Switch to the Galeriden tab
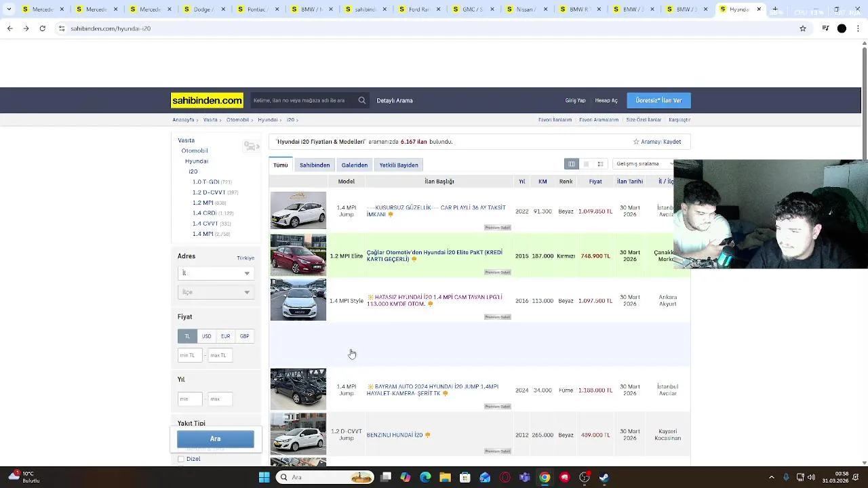The width and height of the screenshot is (868, 488). click(x=355, y=165)
